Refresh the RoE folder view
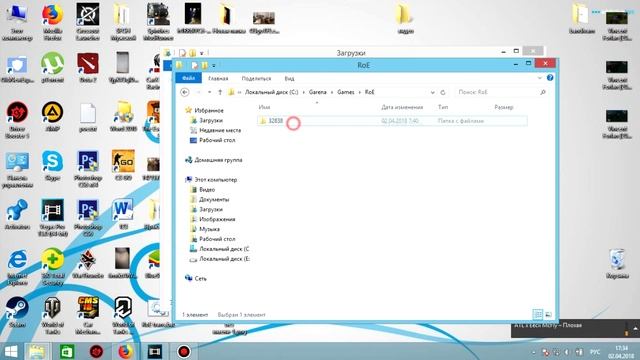Image resolution: width=640 pixels, height=360 pixels. click(443, 92)
